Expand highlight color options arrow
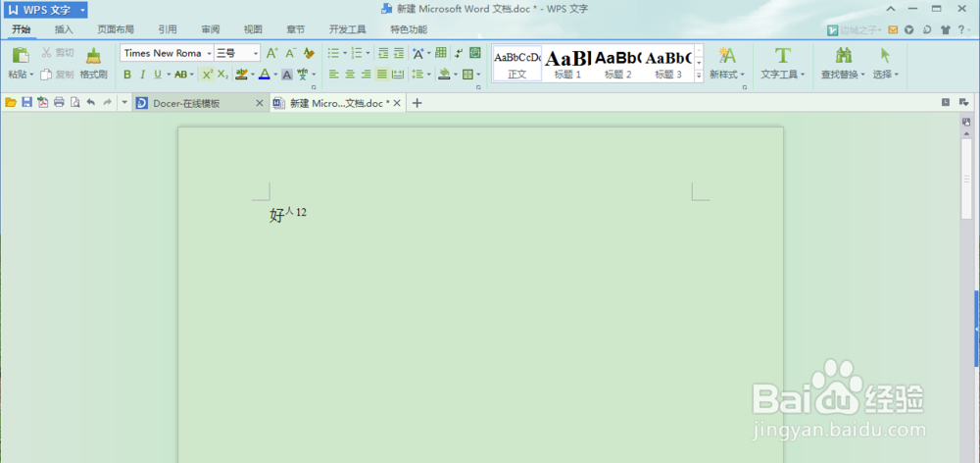The height and width of the screenshot is (463, 980). tap(253, 75)
